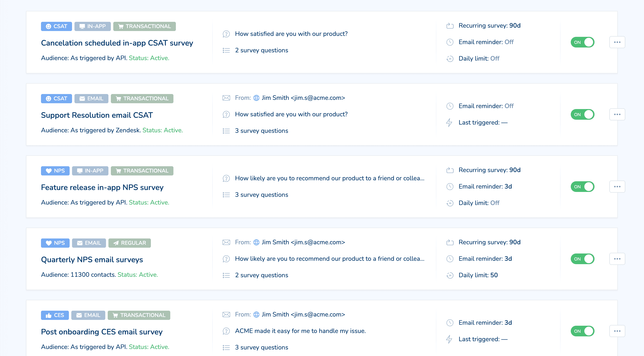The image size is (644, 356).
Task: Click the envelope icon on Support Resolution email CSAT
Action: click(x=226, y=98)
